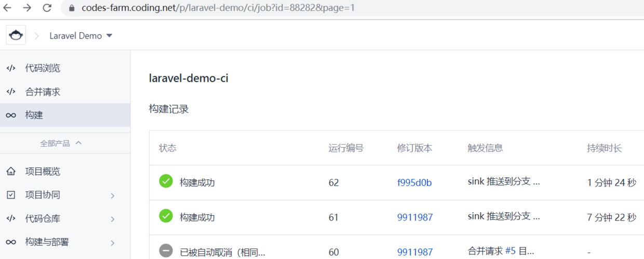
Task: Click the 合并请求 code icon
Action: tap(11, 92)
